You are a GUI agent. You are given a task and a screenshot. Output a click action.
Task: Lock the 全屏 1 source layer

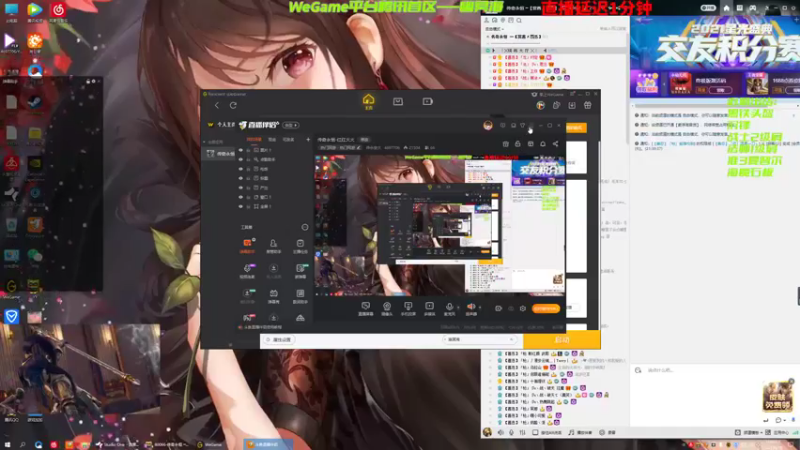click(x=248, y=206)
